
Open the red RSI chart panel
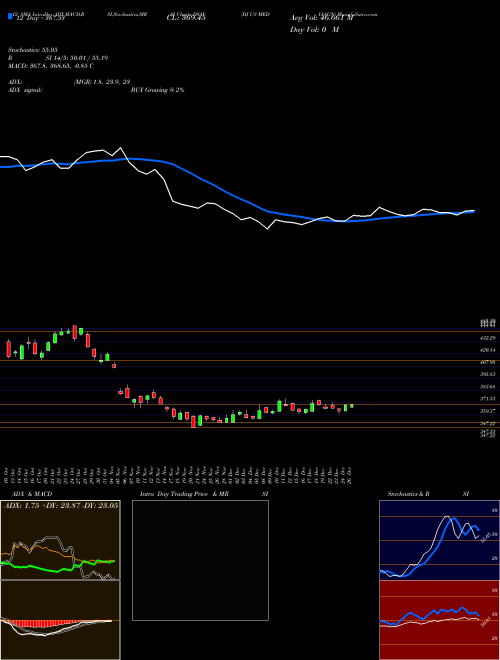tap(439, 620)
